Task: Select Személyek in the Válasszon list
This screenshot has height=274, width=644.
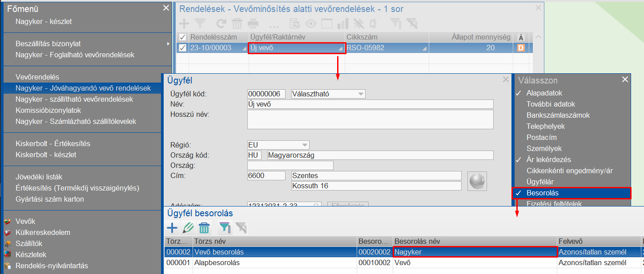Action: coord(544,148)
